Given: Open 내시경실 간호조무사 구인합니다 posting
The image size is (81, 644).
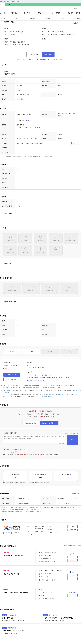Looking at the screenshot, I should click(x=13, y=556).
